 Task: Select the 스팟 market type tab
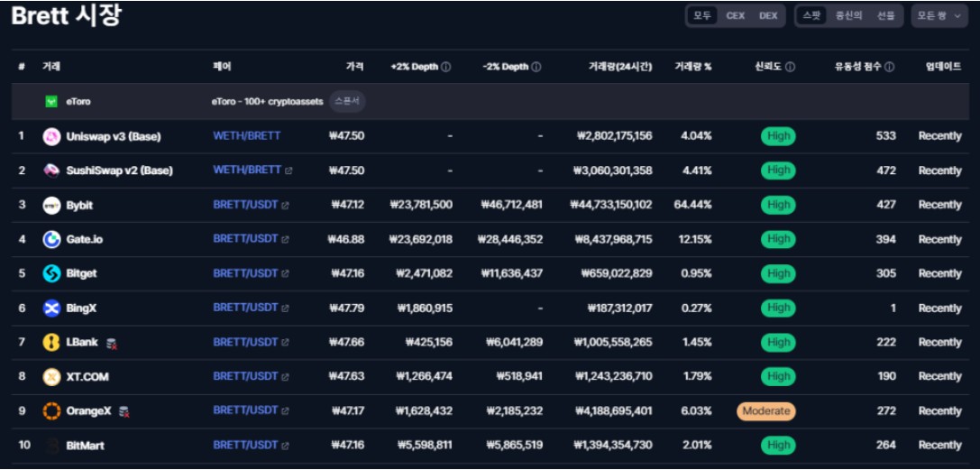(812, 15)
